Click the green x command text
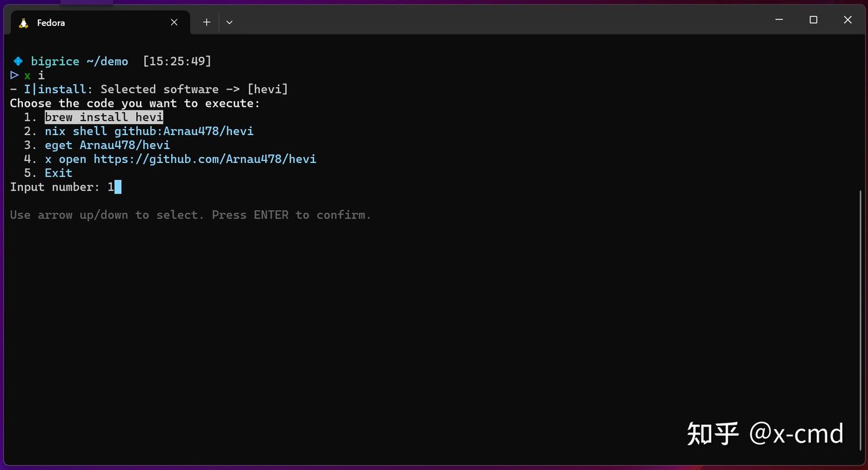Screen dimensions: 868x470 (27, 75)
